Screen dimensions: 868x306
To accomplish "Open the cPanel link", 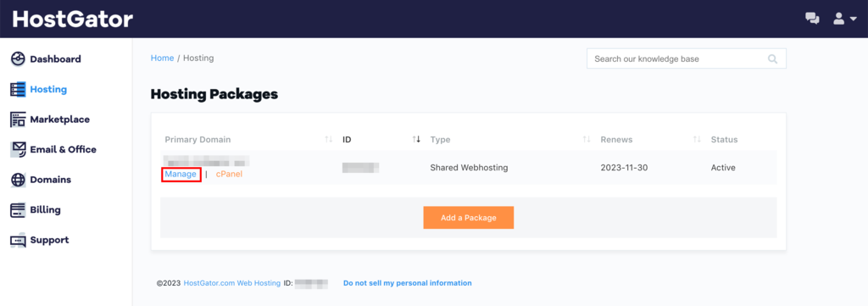I will tap(229, 174).
